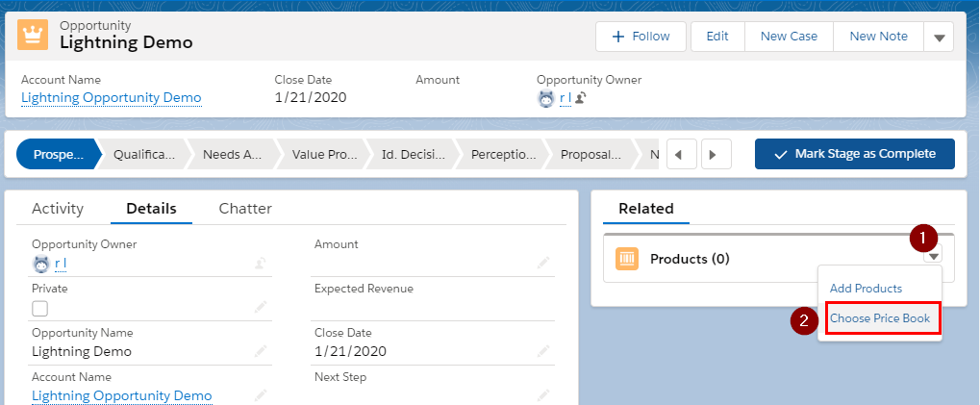The width and height of the screenshot is (980, 405).
Task: Switch to the Chatter tab
Action: 245,209
